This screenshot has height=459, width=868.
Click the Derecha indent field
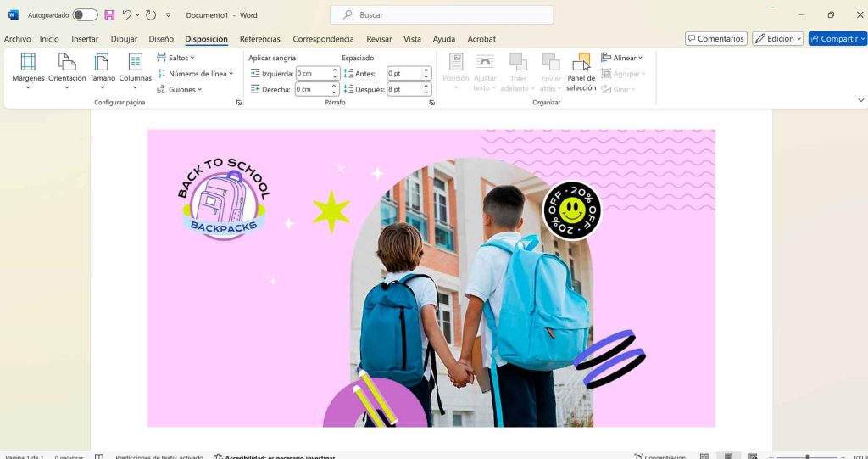click(313, 89)
